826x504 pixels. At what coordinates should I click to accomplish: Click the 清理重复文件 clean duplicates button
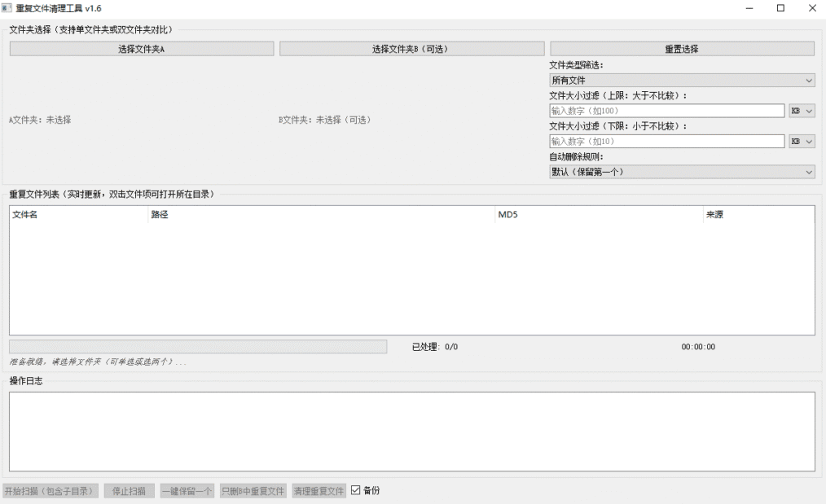coord(318,490)
